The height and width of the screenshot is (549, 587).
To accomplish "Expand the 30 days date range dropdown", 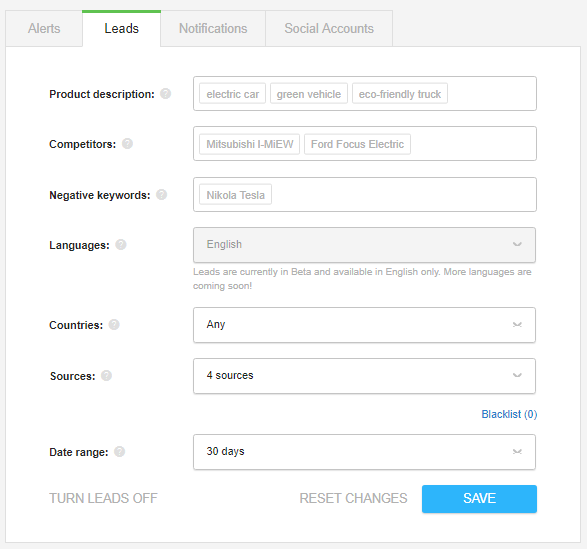I will [x=364, y=452].
